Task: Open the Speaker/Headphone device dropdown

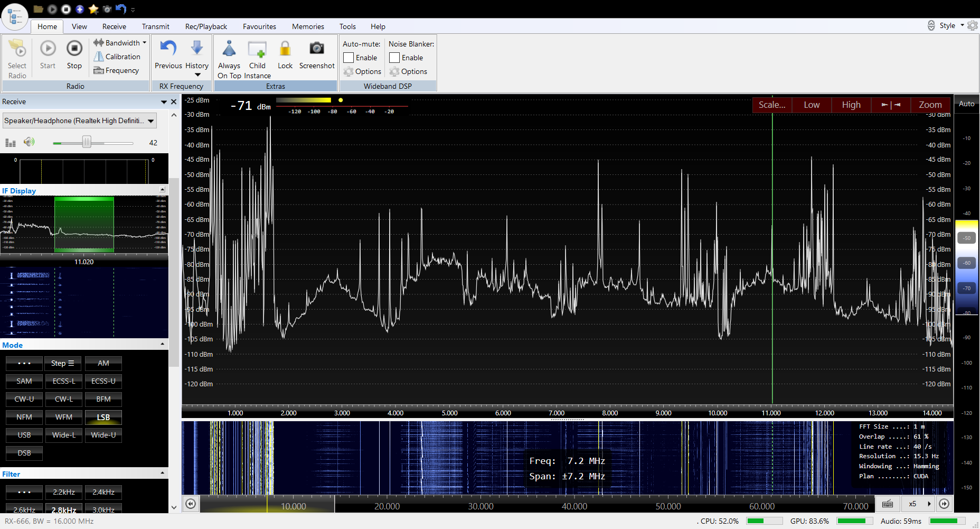Action: (151, 121)
